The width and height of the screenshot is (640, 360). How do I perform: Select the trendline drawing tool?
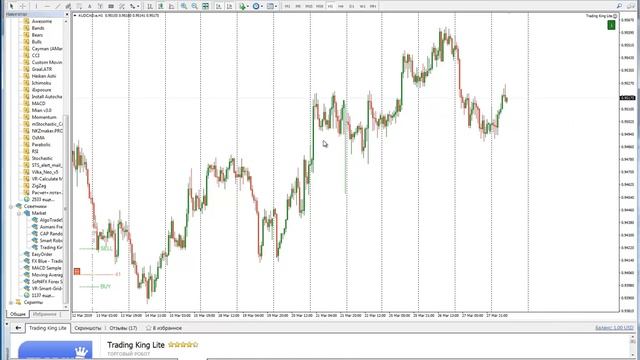58,6
